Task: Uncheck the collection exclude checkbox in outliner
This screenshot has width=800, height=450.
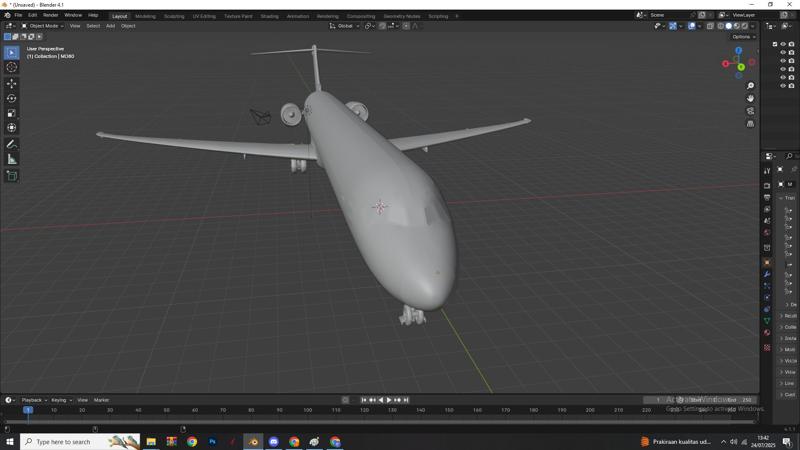Action: (774, 44)
